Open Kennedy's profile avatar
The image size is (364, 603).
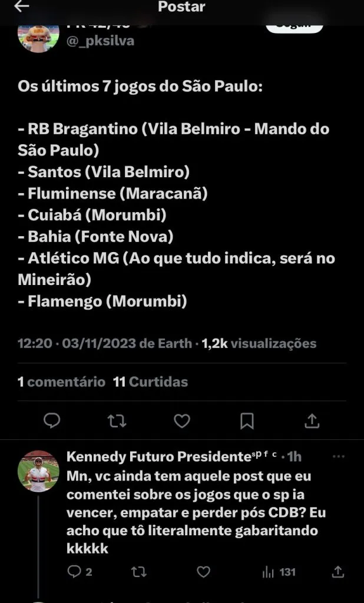pos(38,472)
